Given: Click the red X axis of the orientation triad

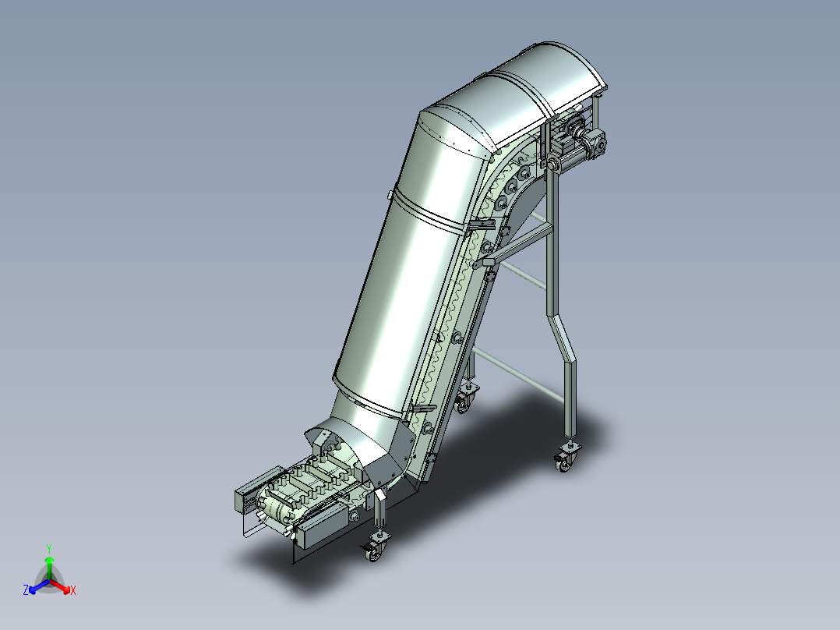Looking at the screenshot, I should click(x=62, y=586).
